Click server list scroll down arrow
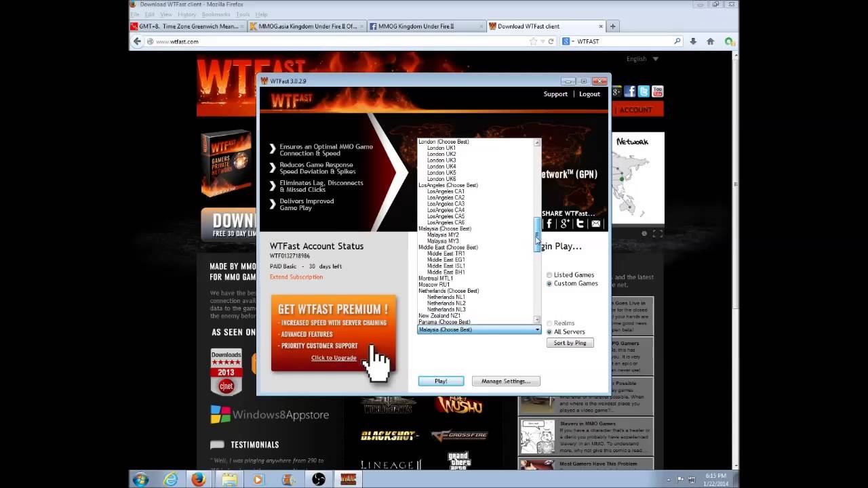 click(537, 320)
